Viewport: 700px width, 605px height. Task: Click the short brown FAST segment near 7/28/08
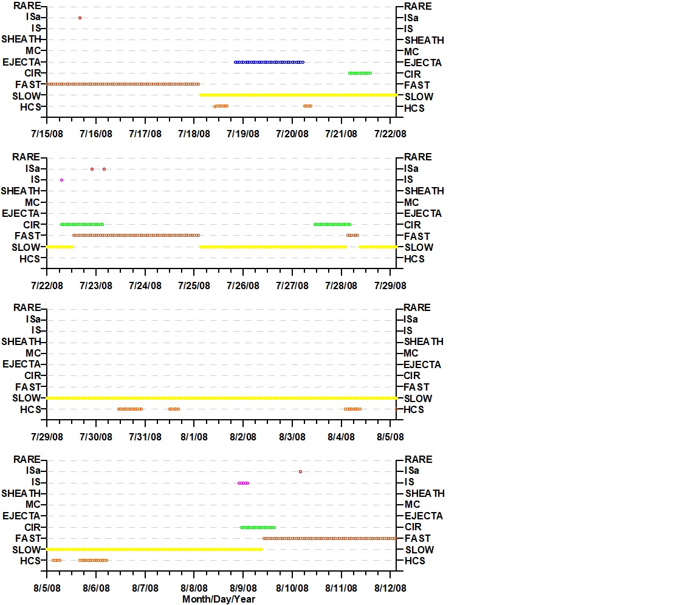[x=352, y=235]
